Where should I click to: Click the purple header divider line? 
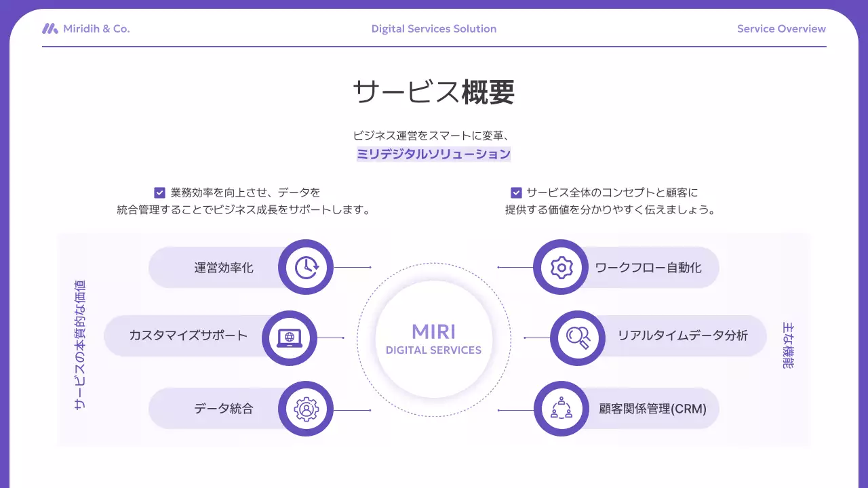pos(433,45)
